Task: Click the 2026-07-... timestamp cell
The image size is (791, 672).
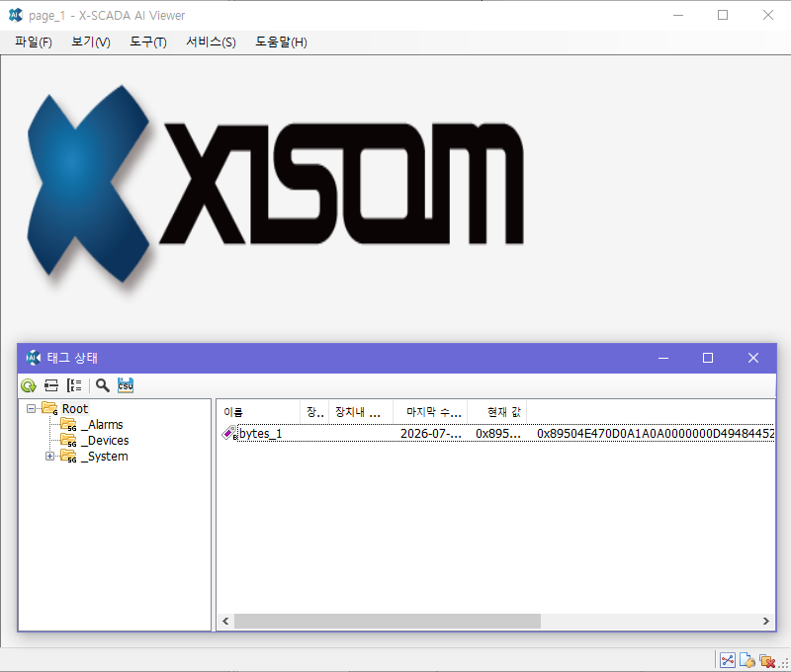Action: click(431, 434)
